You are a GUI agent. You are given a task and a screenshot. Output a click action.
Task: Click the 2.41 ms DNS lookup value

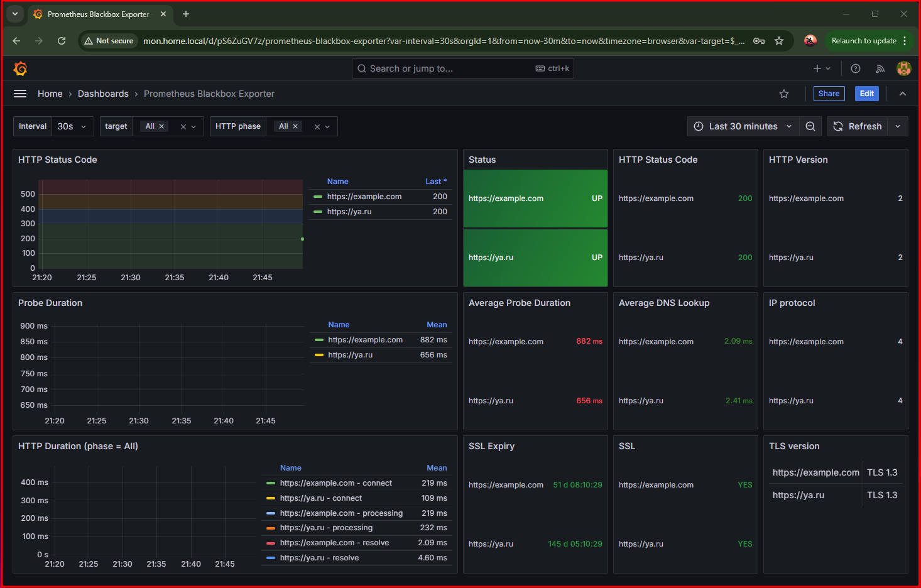point(739,400)
